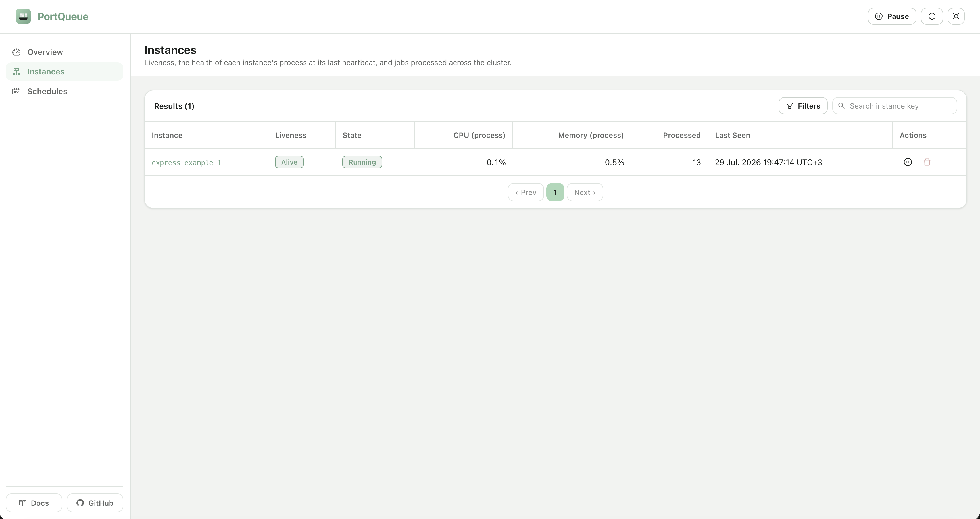Screen dimensions: 980x519
Task: Select page 1 in pagination
Action: pyautogui.click(x=555, y=192)
